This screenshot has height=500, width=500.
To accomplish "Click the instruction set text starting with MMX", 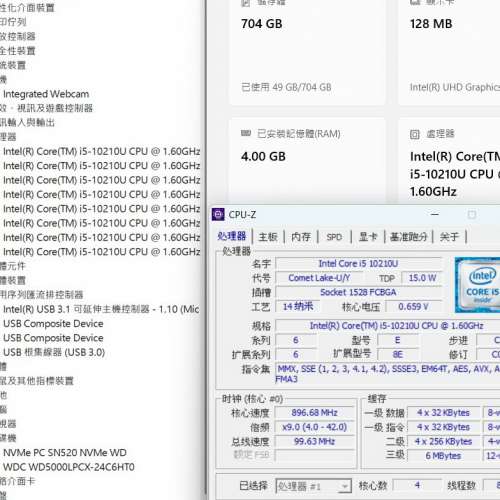I will pos(388,374).
